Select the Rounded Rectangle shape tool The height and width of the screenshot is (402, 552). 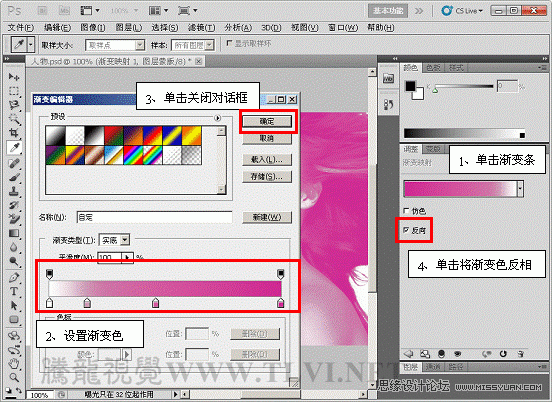(x=14, y=320)
